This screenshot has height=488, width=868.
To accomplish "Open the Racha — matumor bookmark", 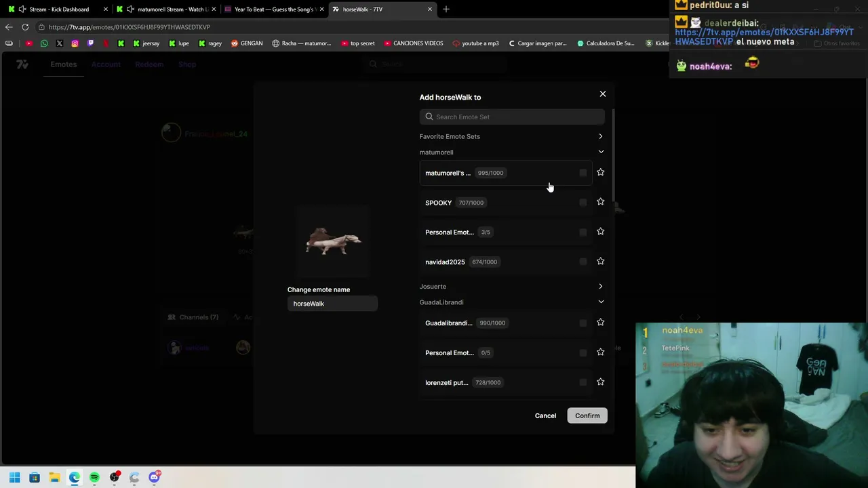I will (302, 43).
